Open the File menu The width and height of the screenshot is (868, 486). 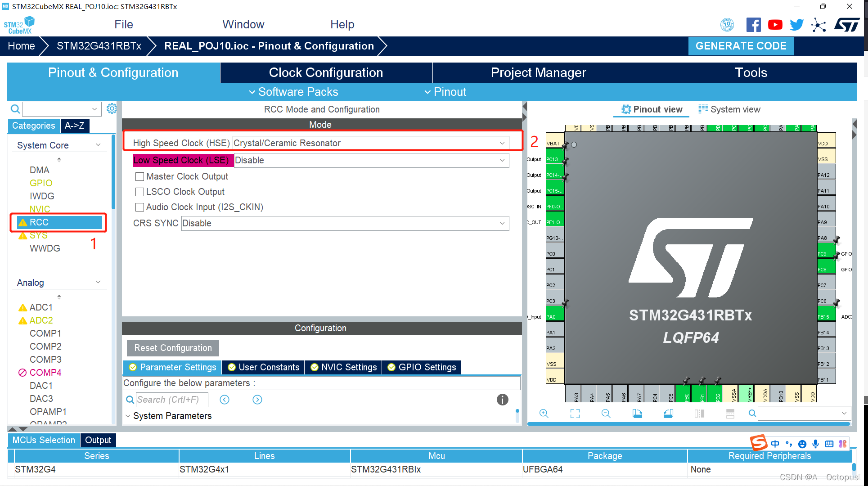point(124,25)
